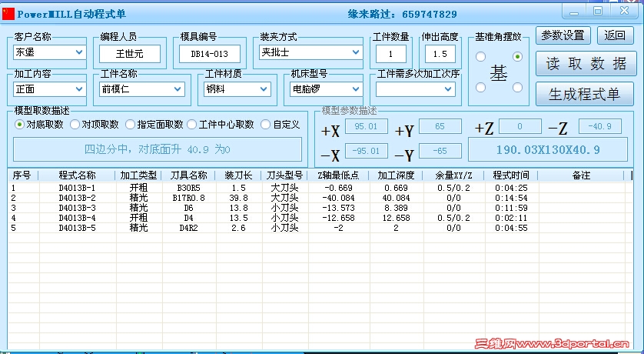
Task: Click Z轴最低点 column header
Action: click(338, 175)
